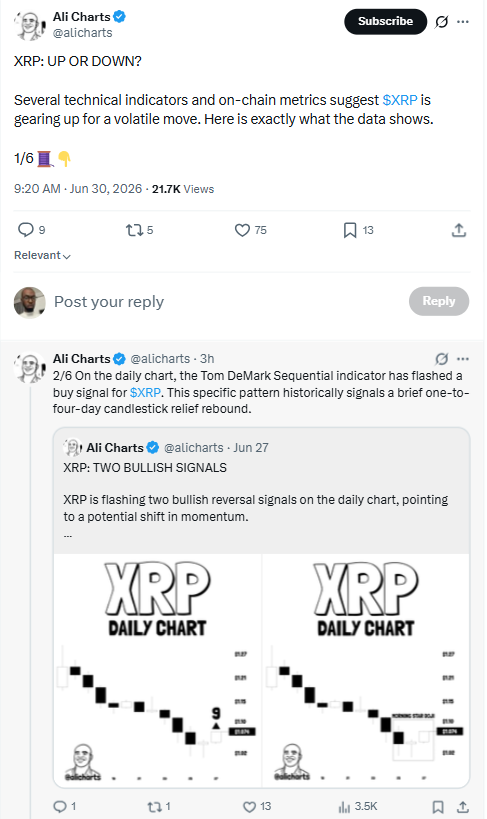Viewport: 487px width, 819px height.
Task: Share the main post via upload icon
Action: [x=458, y=230]
